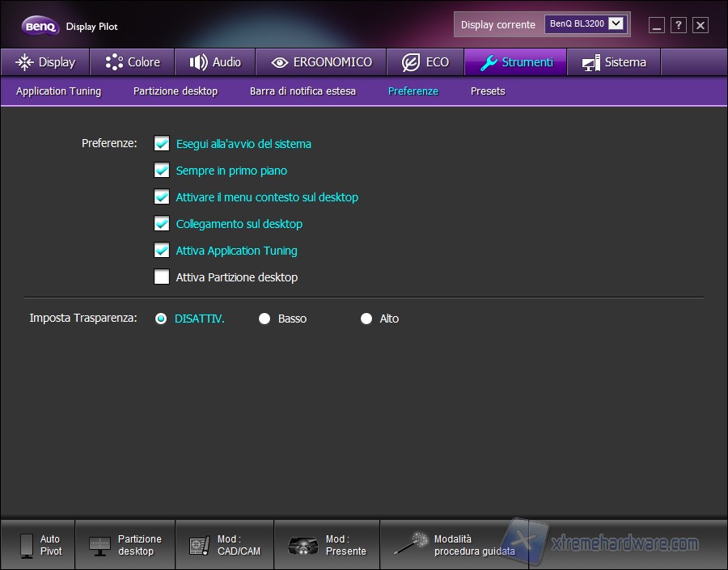This screenshot has width=728, height=570.
Task: Activate the Mod: CAD/CAM icon
Action: click(x=199, y=546)
